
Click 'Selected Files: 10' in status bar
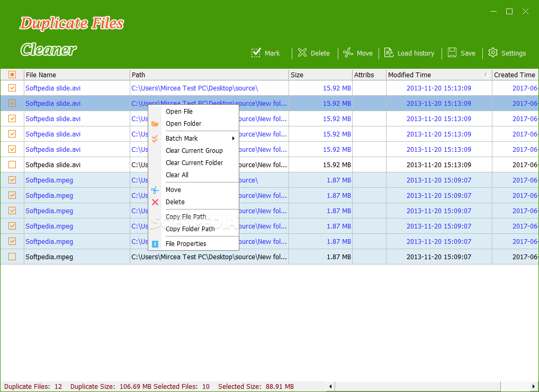182,387
